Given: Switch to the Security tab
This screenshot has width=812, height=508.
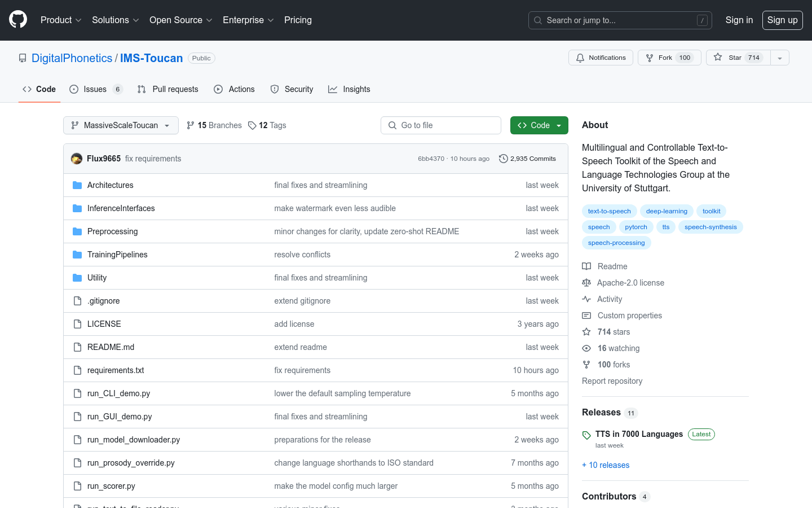Looking at the screenshot, I should [292, 89].
